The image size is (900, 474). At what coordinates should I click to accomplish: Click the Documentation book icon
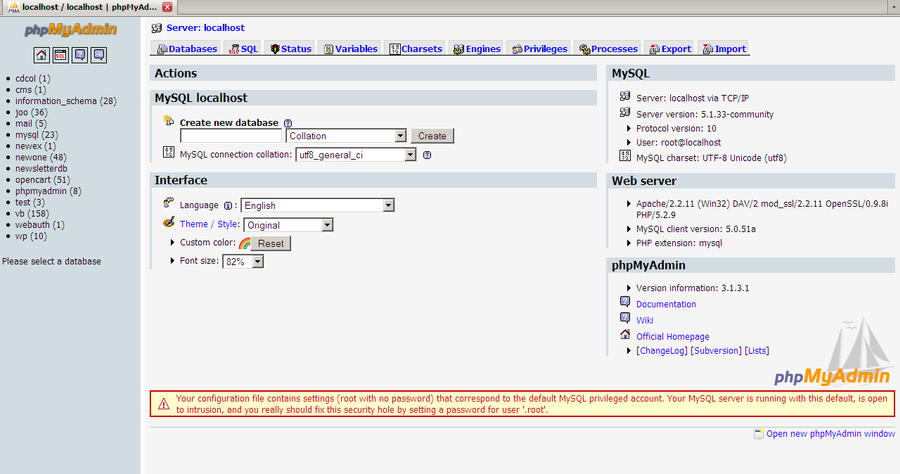625,302
